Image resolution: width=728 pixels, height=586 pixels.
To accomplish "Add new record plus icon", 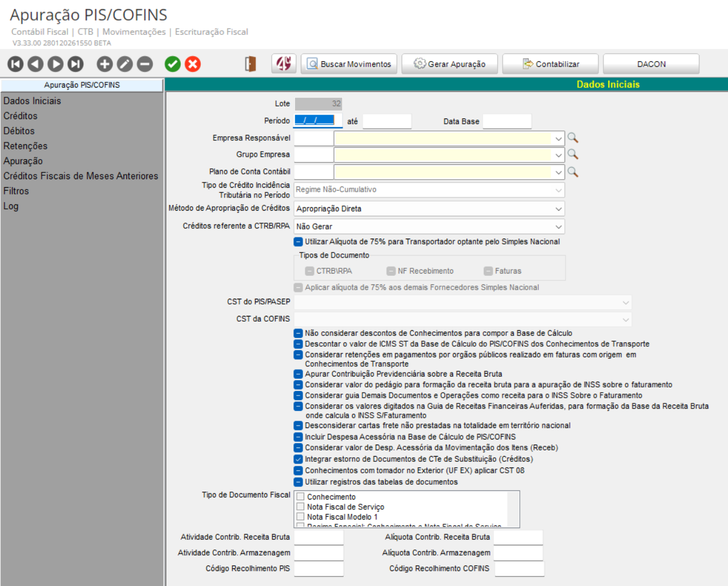I will pos(105,64).
